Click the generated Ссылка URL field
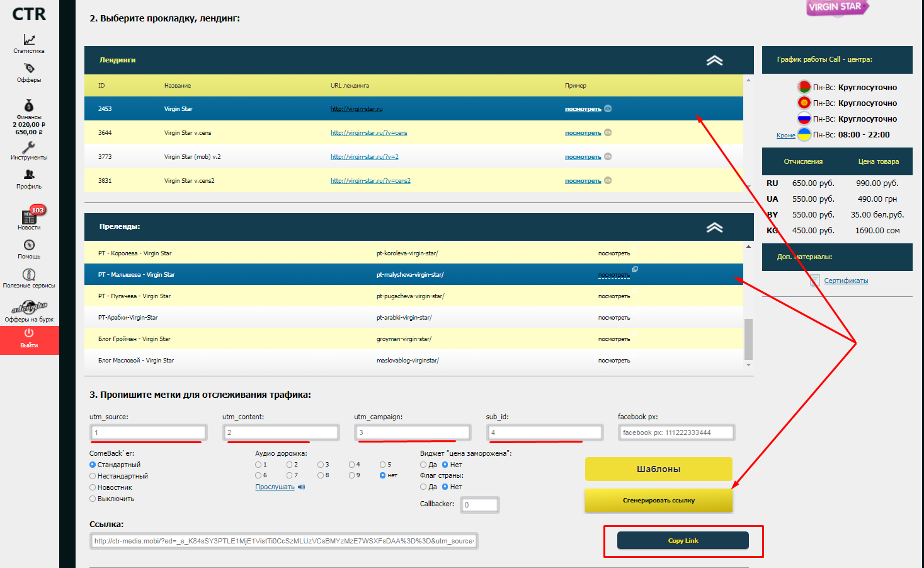924x568 pixels. pos(283,541)
